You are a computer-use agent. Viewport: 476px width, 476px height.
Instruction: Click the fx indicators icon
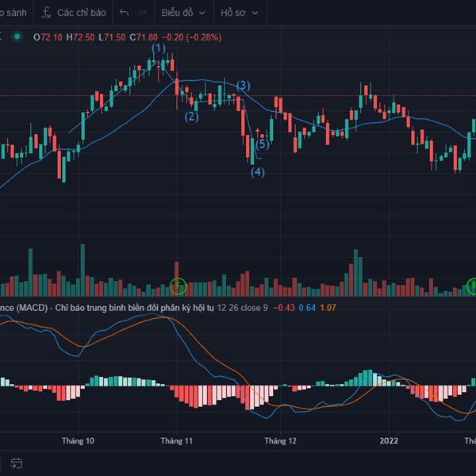(47, 13)
